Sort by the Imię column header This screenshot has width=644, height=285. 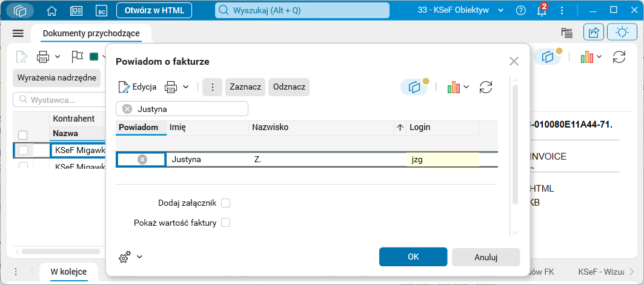click(x=208, y=128)
